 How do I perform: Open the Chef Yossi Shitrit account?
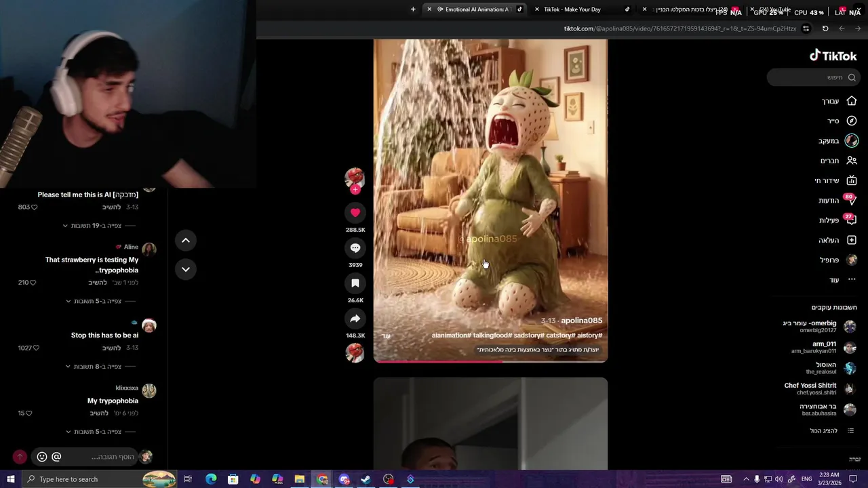820,389
